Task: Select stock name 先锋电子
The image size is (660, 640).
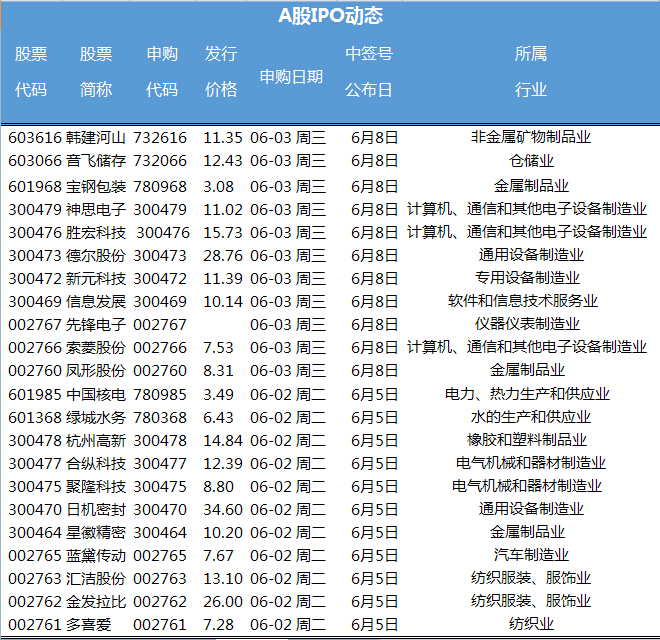Action: [96, 325]
